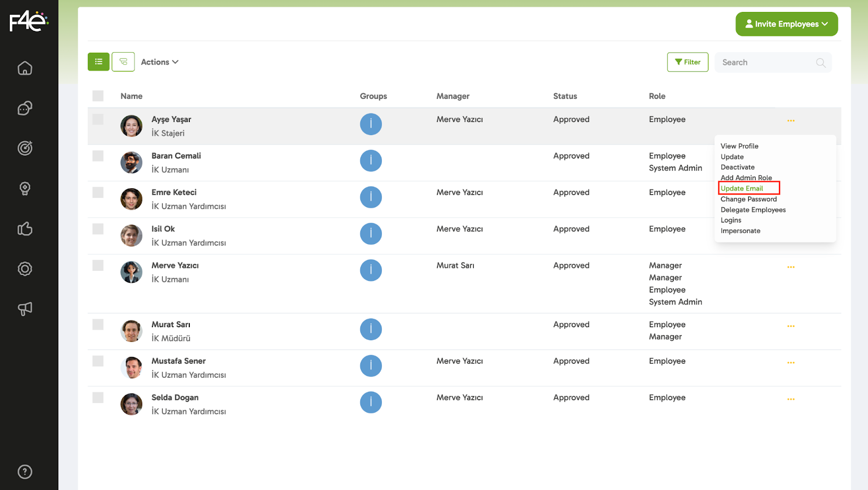Click the help question mark icon
This screenshot has height=490, width=868.
coord(25,472)
